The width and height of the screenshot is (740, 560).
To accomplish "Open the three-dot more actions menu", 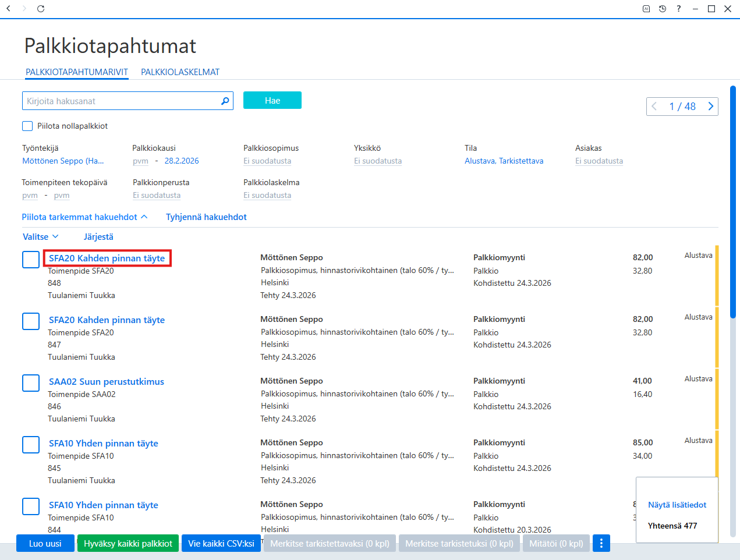I will click(601, 543).
